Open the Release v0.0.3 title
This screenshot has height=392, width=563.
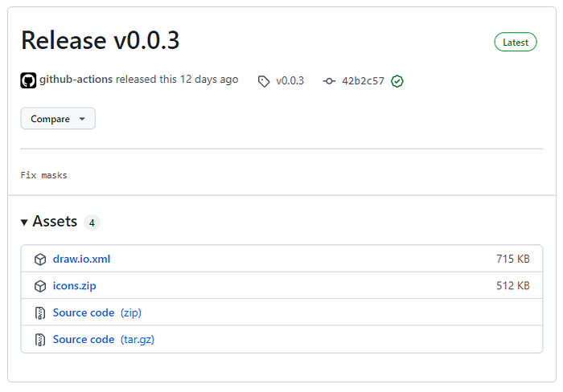[x=101, y=40]
